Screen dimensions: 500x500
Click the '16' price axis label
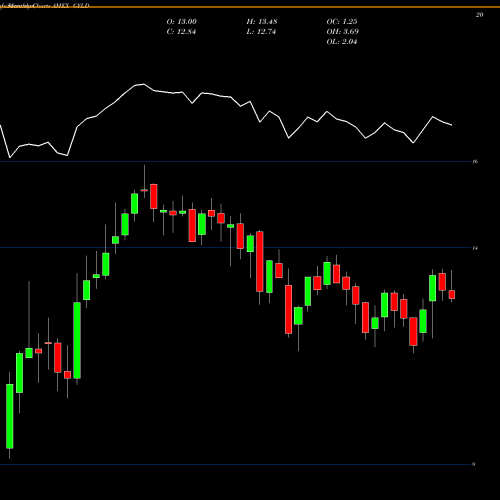(x=475, y=161)
